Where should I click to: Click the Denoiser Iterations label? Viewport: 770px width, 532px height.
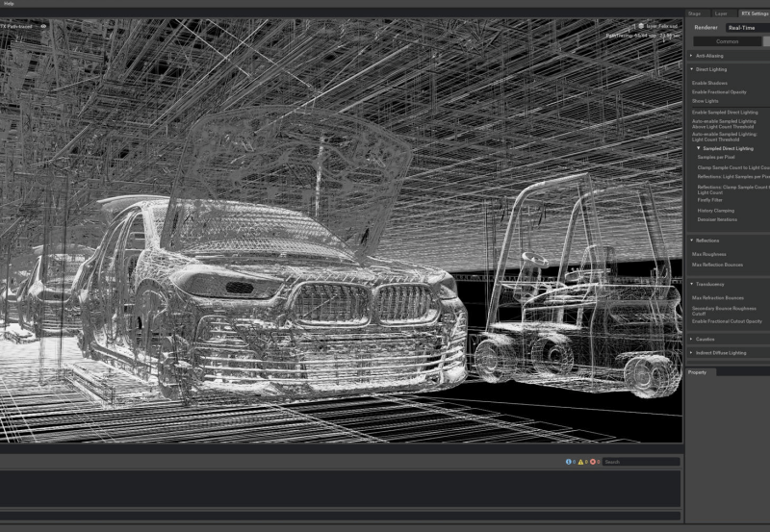(717, 220)
